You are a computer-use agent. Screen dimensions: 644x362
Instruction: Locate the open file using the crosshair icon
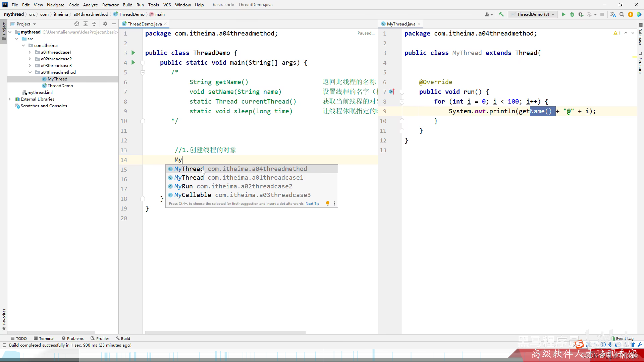pos(77,24)
